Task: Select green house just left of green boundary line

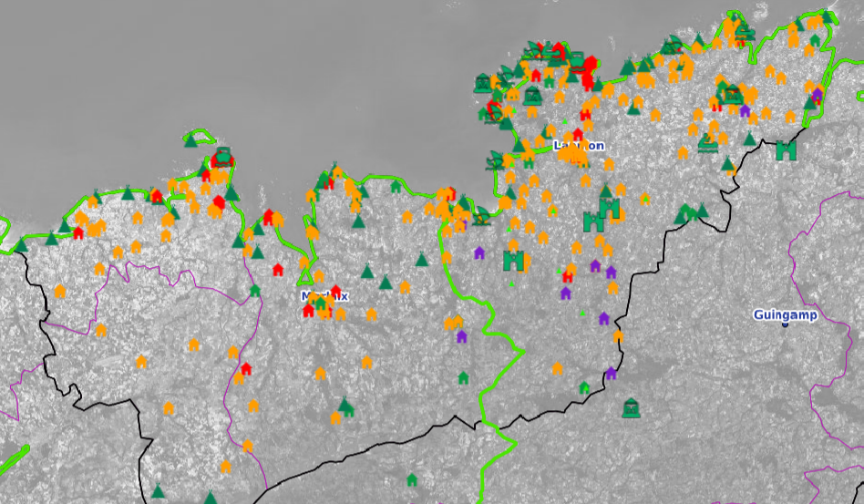Action: click(x=463, y=377)
